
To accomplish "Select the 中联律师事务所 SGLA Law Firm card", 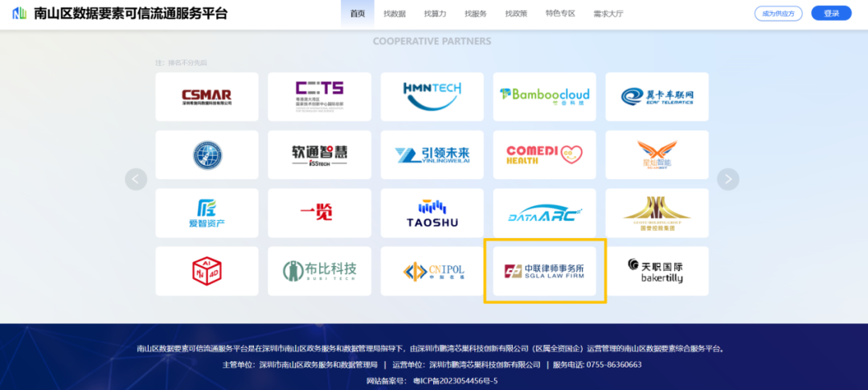I will (544, 271).
